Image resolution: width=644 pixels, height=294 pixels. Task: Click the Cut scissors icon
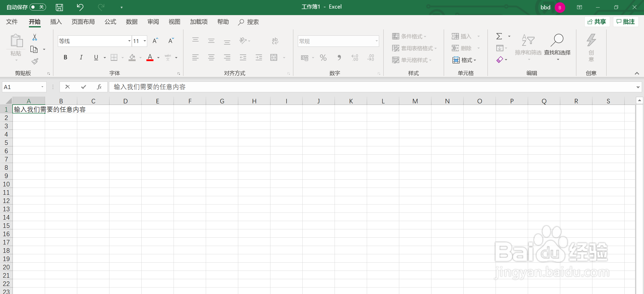click(x=35, y=37)
